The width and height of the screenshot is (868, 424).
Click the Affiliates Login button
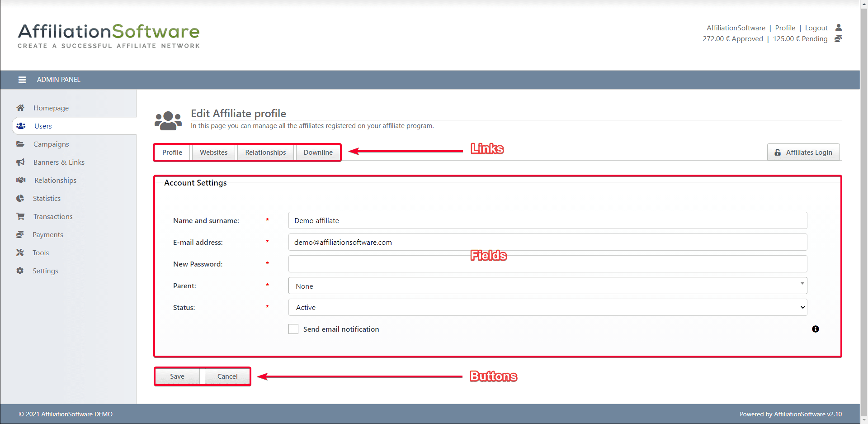click(803, 152)
